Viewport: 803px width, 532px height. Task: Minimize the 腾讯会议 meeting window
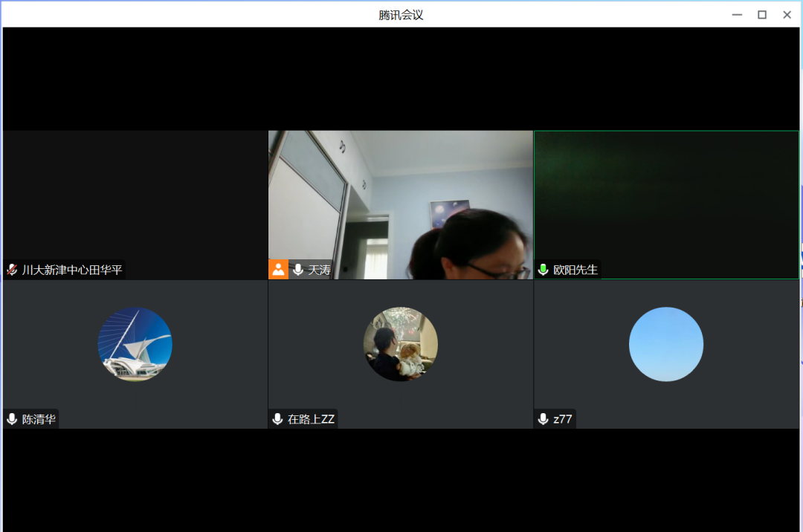pos(737,15)
